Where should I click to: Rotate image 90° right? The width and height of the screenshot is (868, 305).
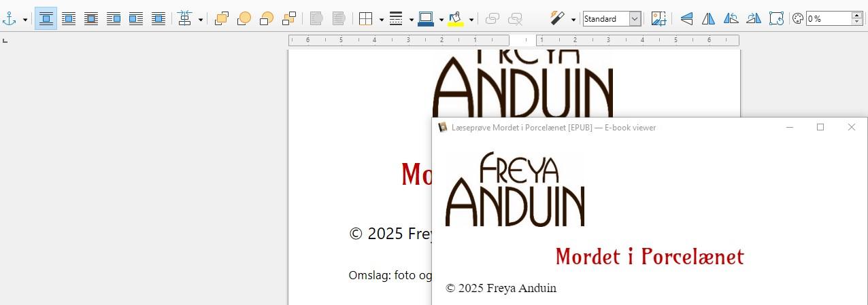(x=753, y=19)
